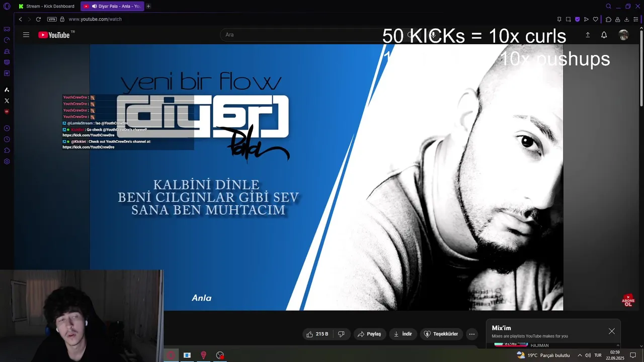This screenshot has width=644, height=362.
Task: Open a new browser tab
Action: [148, 6]
